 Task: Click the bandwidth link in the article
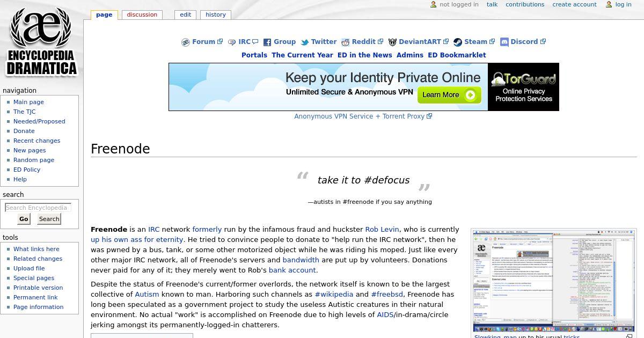[301, 260]
